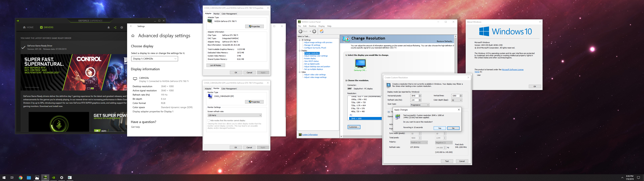Viewport: 644px width, 181px height.
Task: Switch to Adapter tab in lower properties dialog
Action: pyautogui.click(x=208, y=89)
